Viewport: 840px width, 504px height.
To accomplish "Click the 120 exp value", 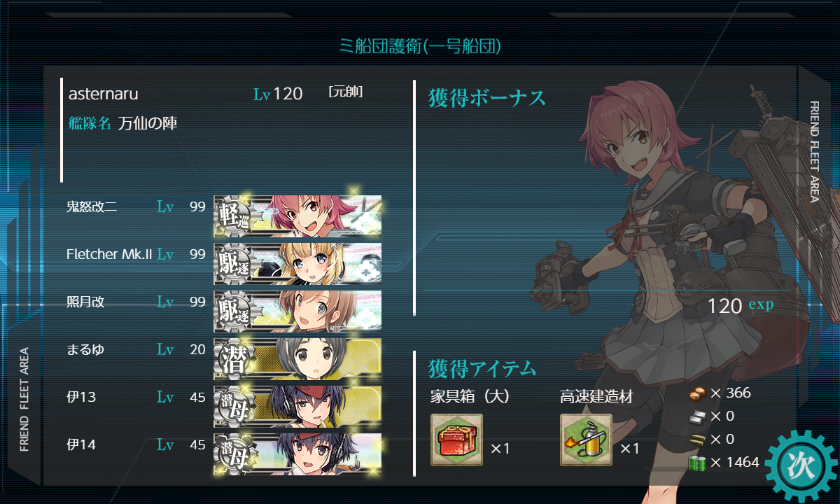I will tap(740, 306).
